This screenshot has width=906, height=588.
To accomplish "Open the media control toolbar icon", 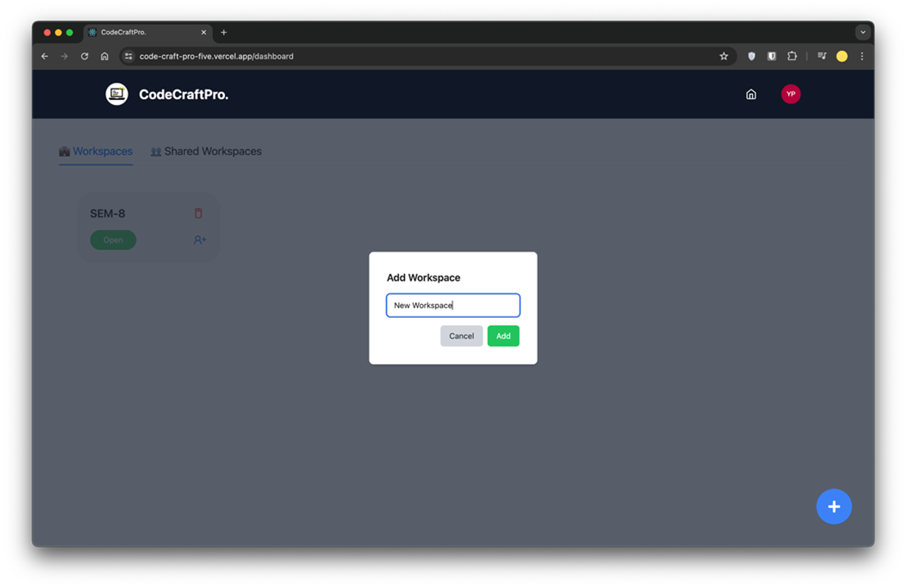I will click(x=822, y=56).
